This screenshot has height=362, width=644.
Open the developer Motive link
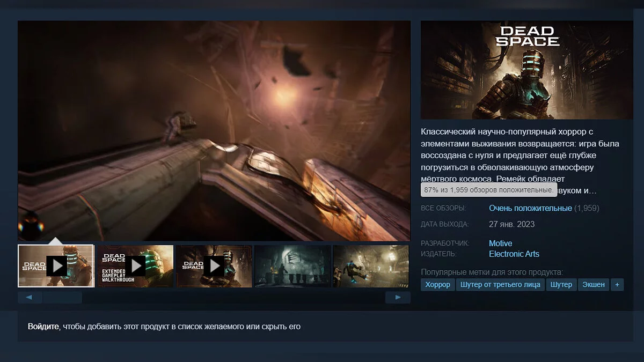coord(500,243)
